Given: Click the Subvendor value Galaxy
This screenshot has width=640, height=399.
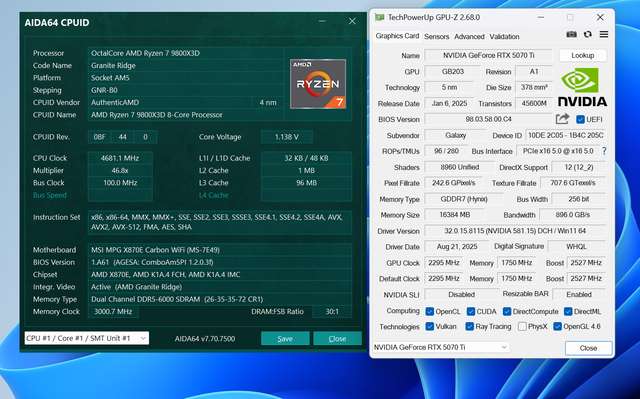Looking at the screenshot, I should [456, 135].
